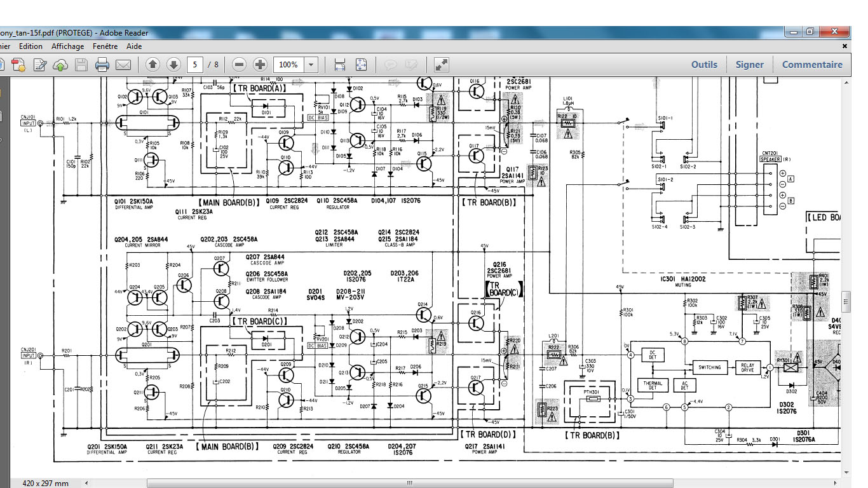The image size is (868, 488).
Task: Click the CNT201 SPEAKER (R) label
Action: 775,156
